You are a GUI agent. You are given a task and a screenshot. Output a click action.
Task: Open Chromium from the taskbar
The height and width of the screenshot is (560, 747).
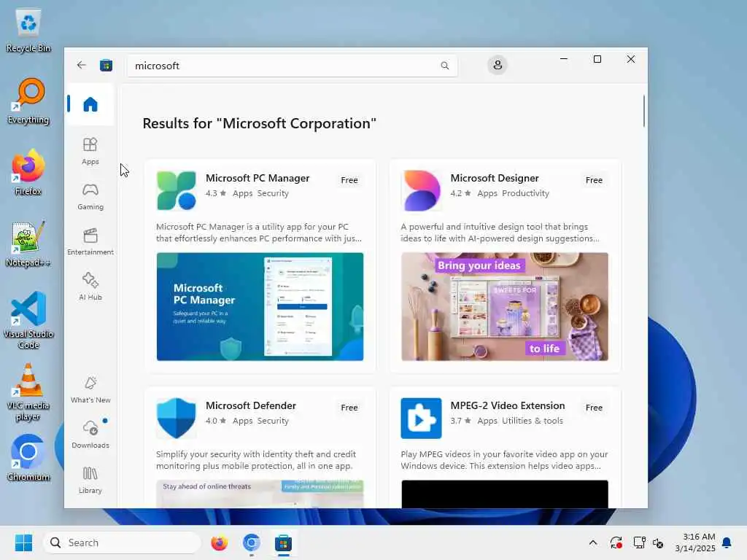(x=251, y=542)
